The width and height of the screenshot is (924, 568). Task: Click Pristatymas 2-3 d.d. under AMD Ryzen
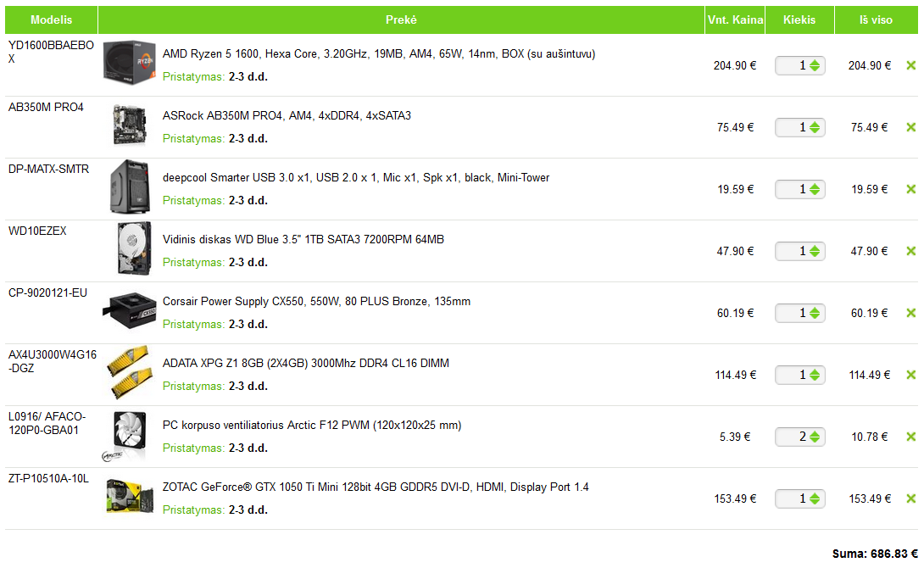215,76
